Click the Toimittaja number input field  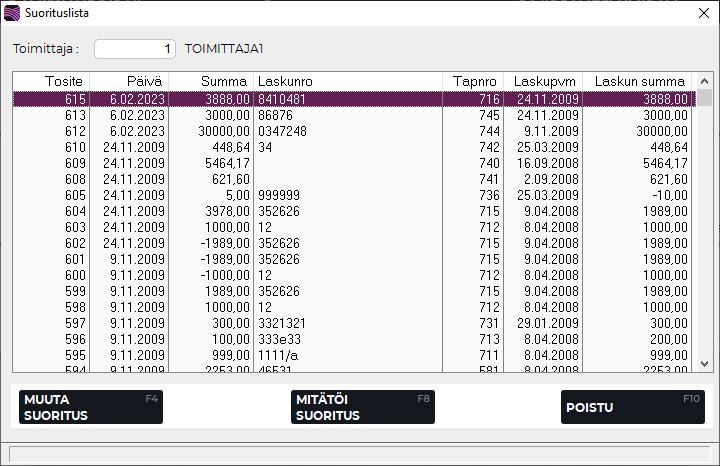pyautogui.click(x=135, y=48)
